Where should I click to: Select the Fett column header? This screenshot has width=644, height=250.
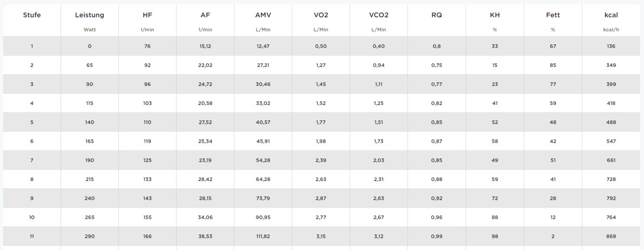553,15
